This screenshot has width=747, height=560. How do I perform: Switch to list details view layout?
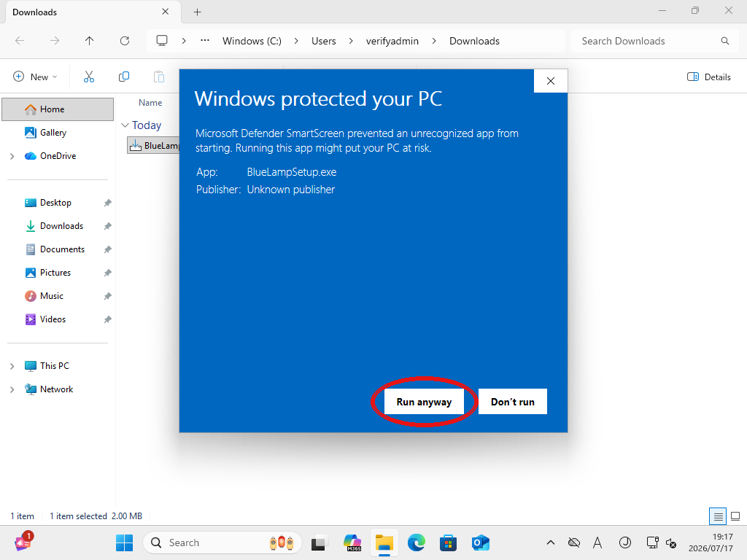(718, 516)
